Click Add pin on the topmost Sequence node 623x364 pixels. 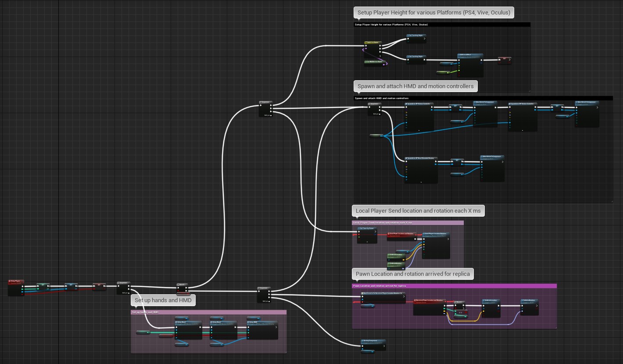coord(268,115)
